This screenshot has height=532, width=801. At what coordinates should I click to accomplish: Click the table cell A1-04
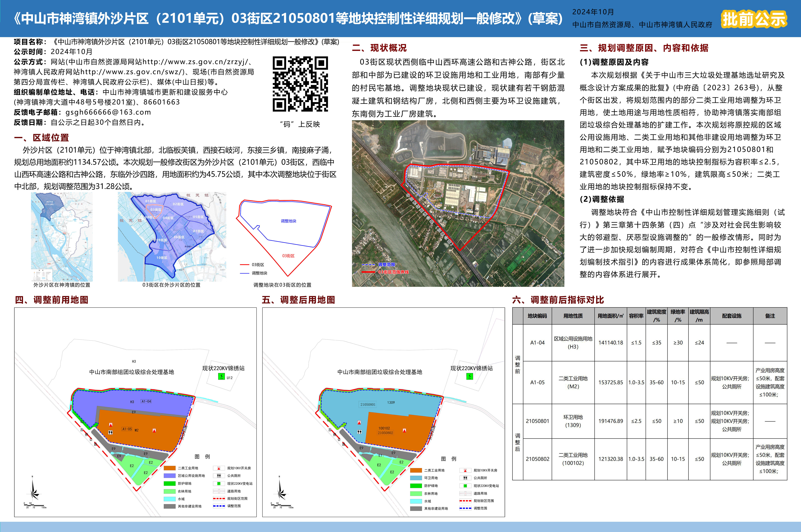(x=537, y=343)
